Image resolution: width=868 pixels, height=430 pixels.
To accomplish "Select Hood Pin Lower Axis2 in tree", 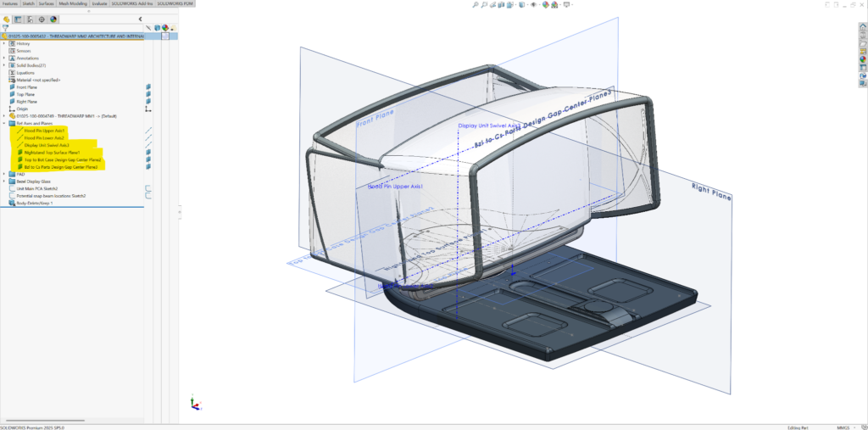I will tap(44, 137).
